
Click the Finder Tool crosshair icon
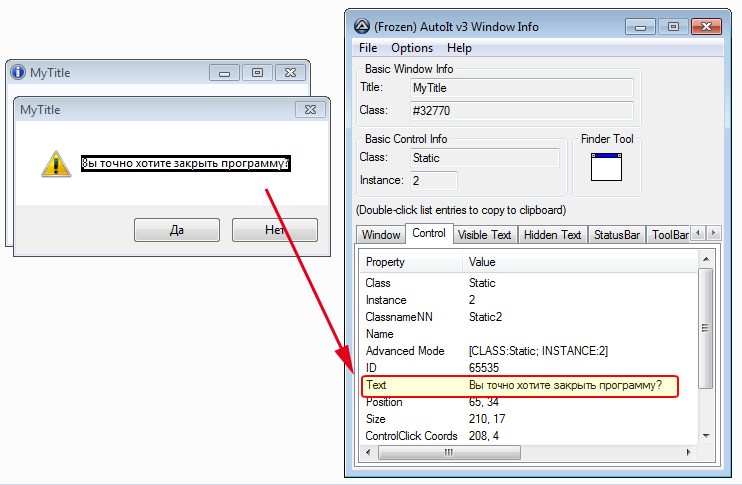pos(606,166)
